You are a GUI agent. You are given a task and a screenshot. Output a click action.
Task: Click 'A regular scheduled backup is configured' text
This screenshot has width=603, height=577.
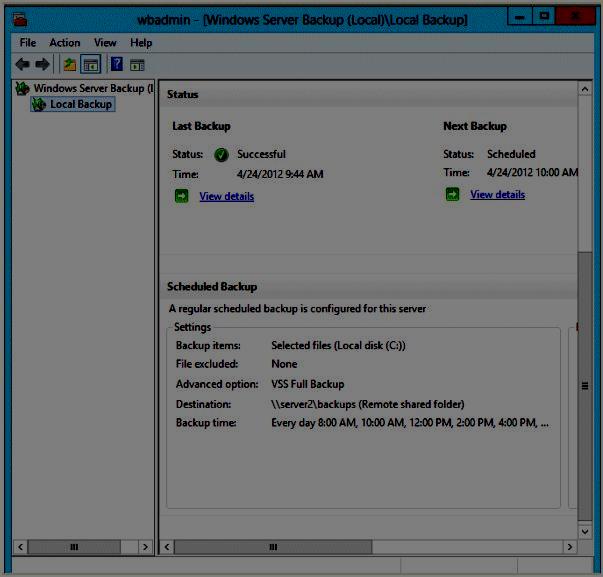pyautogui.click(x=297, y=309)
